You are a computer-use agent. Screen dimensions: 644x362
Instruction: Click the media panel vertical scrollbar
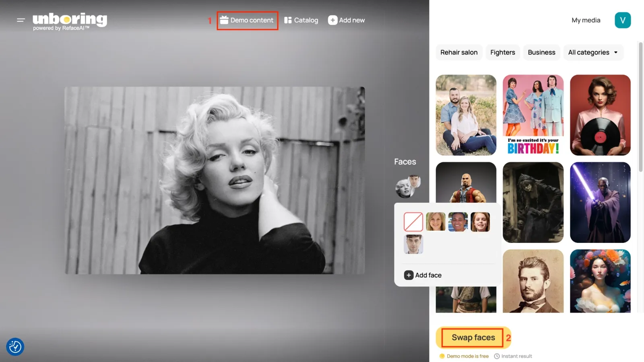[641, 107]
